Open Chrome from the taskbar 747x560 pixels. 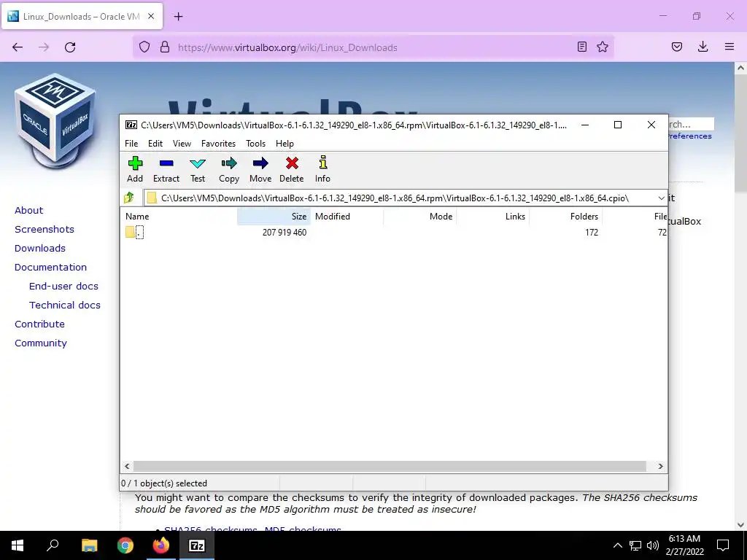125,545
